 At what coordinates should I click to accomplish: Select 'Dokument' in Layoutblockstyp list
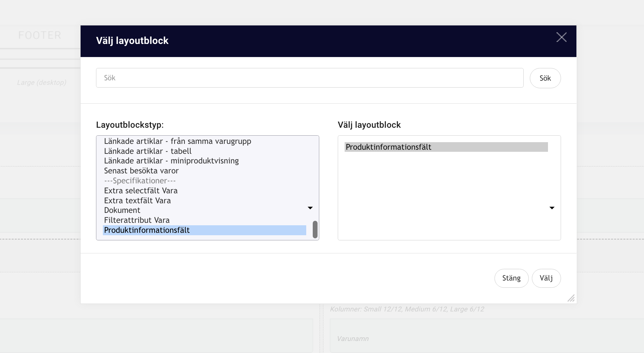coord(204,210)
